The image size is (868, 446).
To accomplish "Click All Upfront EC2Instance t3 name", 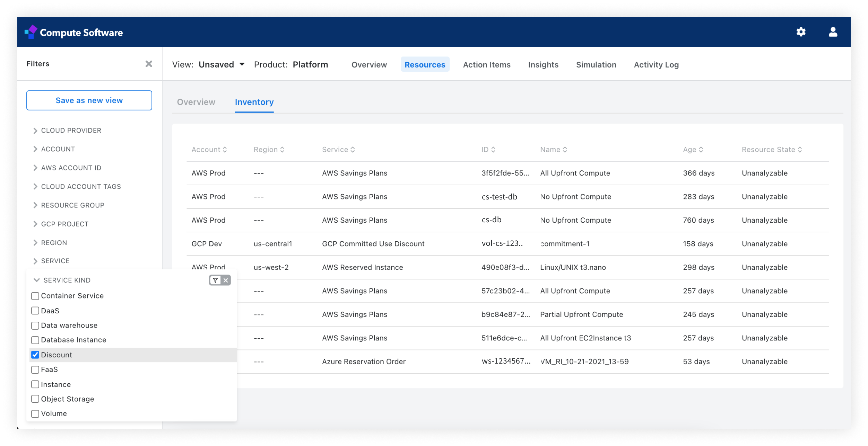I will click(585, 338).
